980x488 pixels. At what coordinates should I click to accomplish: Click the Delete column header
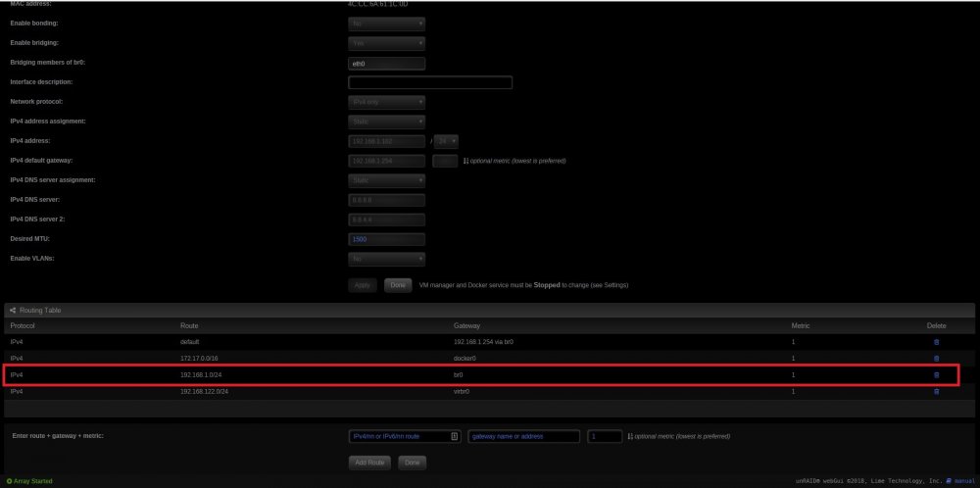936,326
